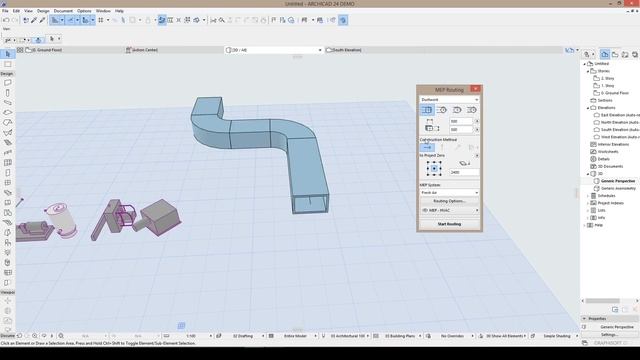Expand the Project Indexes node in Navigator
Image resolution: width=640 pixels, height=360 pixels.
pos(588,203)
